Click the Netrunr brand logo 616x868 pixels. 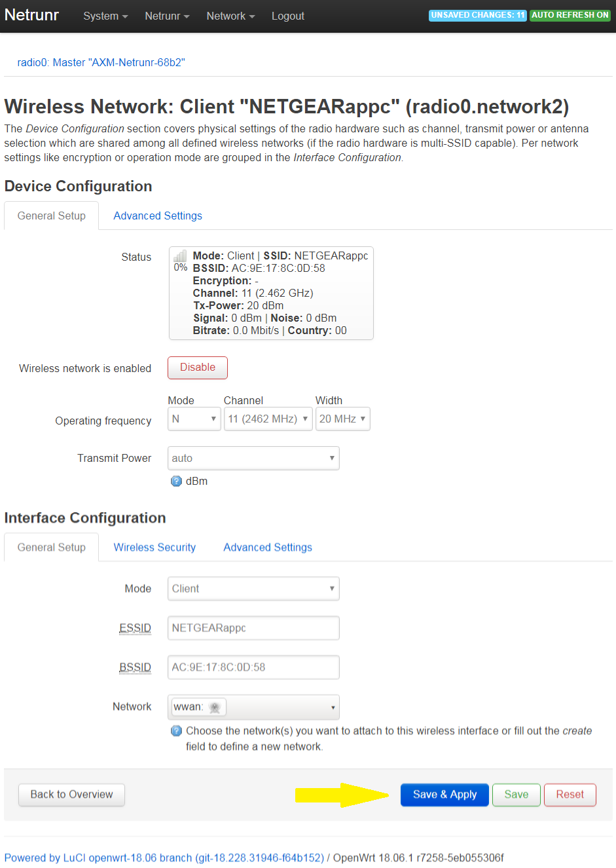click(x=31, y=15)
